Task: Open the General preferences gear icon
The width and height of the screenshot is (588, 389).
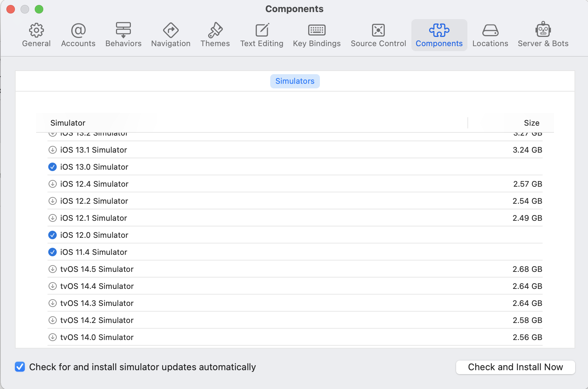Action: [36, 31]
